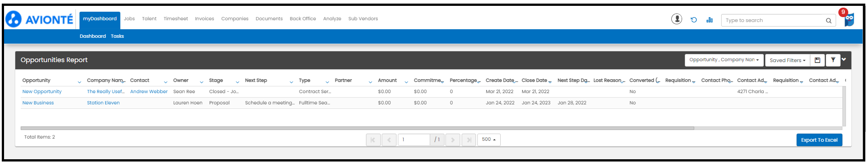Click the 'Closed - Jo...' stage cell
This screenshot has height=166, width=868.
(224, 92)
